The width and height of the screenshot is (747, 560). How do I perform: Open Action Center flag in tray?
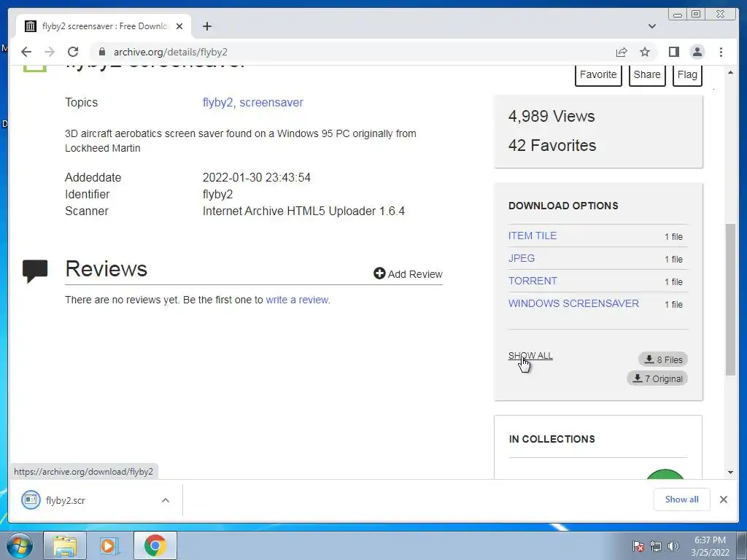[638, 546]
